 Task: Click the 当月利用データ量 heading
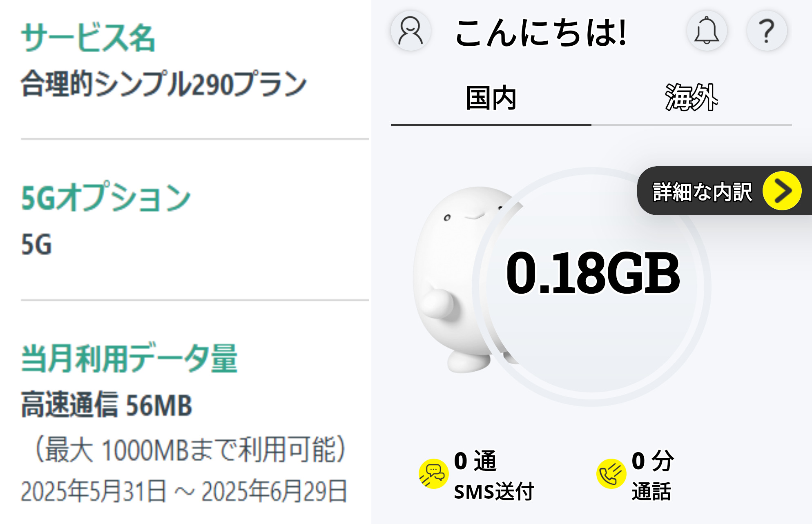129,359
